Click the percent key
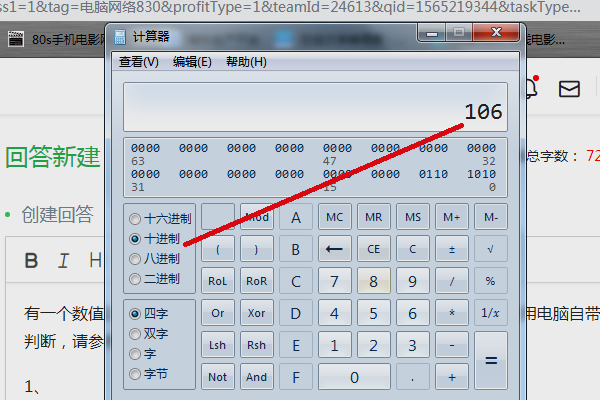The width and height of the screenshot is (600, 400). click(491, 281)
